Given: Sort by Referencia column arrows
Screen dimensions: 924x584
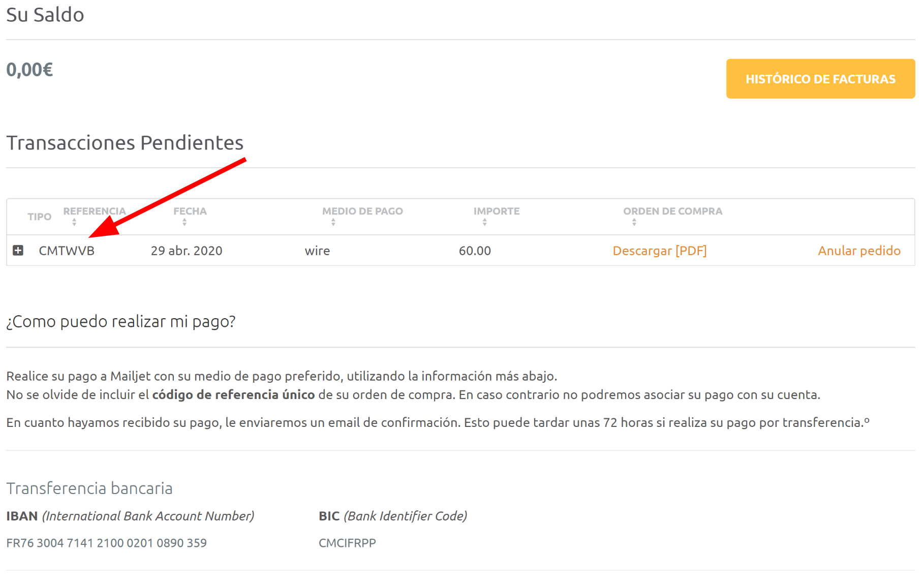Looking at the screenshot, I should 74,222.
